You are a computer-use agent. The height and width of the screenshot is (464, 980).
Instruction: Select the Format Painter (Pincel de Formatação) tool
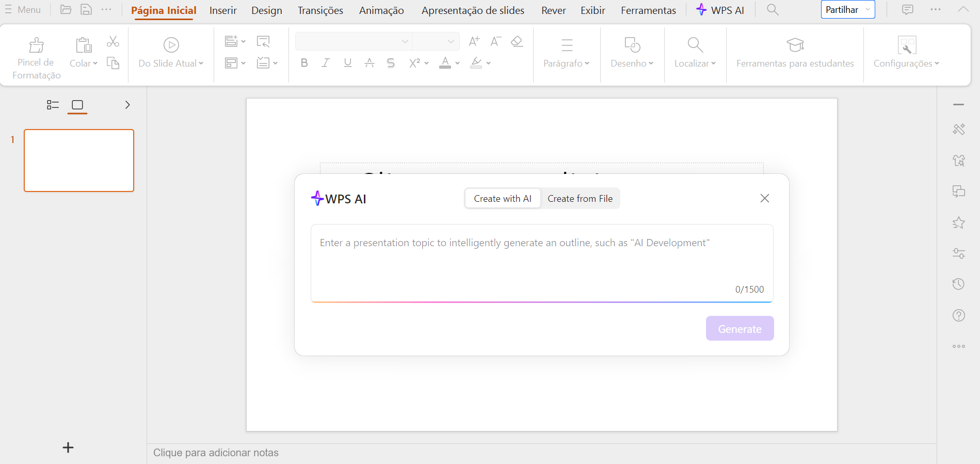[36, 58]
